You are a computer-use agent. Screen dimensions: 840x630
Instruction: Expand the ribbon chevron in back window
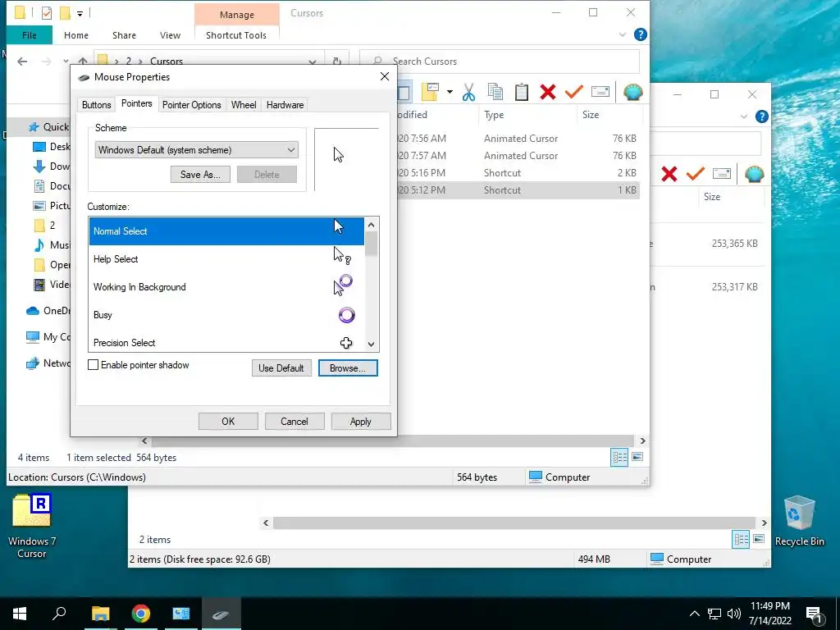pos(744,116)
